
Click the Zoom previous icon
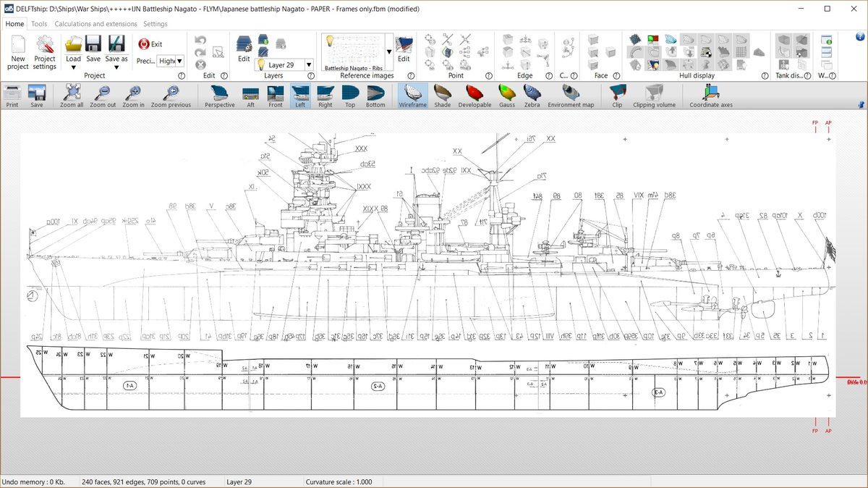pos(171,95)
